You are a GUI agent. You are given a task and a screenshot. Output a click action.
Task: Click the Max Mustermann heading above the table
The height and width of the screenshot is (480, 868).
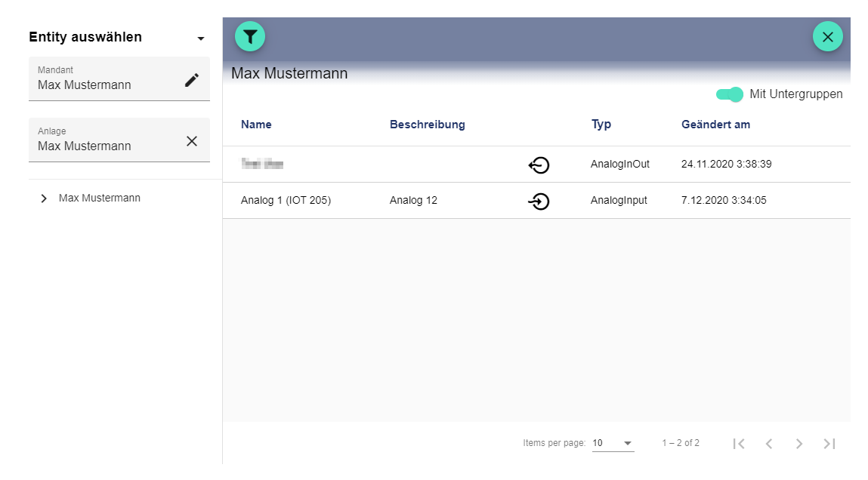pos(289,73)
